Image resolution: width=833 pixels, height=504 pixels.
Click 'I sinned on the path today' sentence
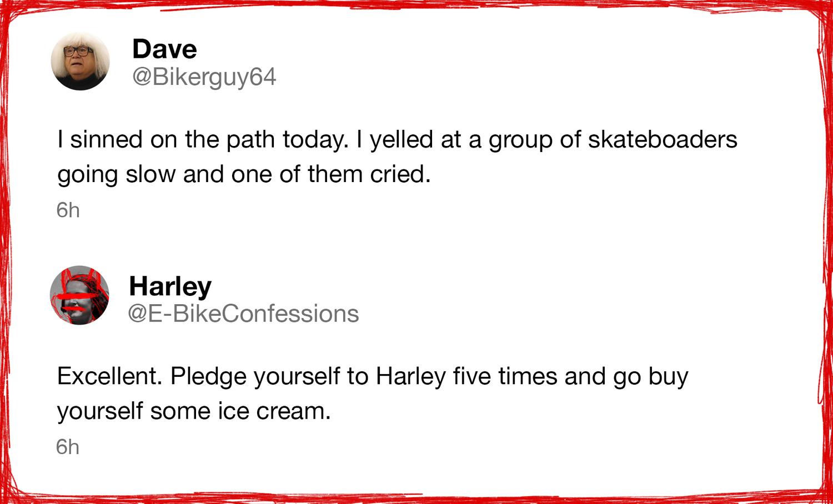pyautogui.click(x=203, y=140)
